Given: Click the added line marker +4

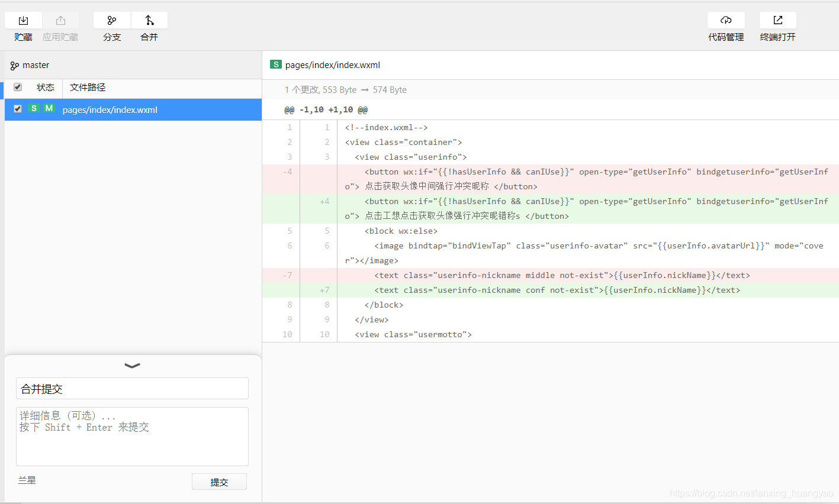Looking at the screenshot, I should [324, 201].
